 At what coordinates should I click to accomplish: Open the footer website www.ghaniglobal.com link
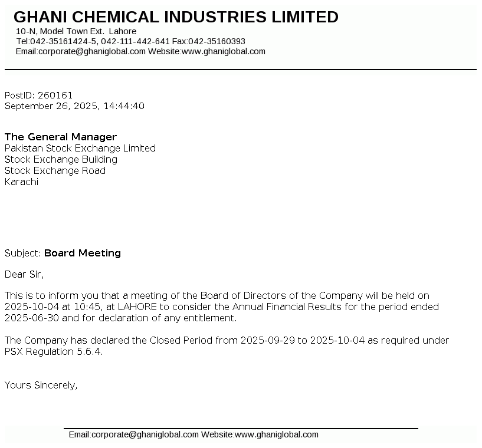[x=276, y=435]
